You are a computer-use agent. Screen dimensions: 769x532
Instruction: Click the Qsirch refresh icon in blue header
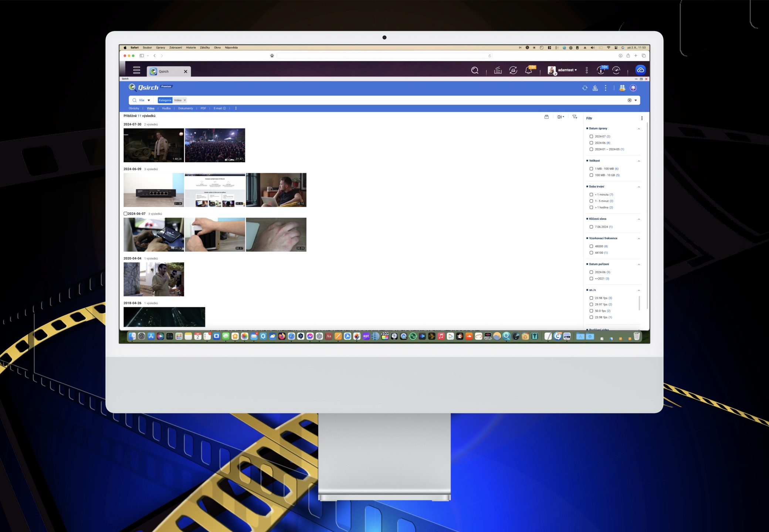(x=585, y=88)
